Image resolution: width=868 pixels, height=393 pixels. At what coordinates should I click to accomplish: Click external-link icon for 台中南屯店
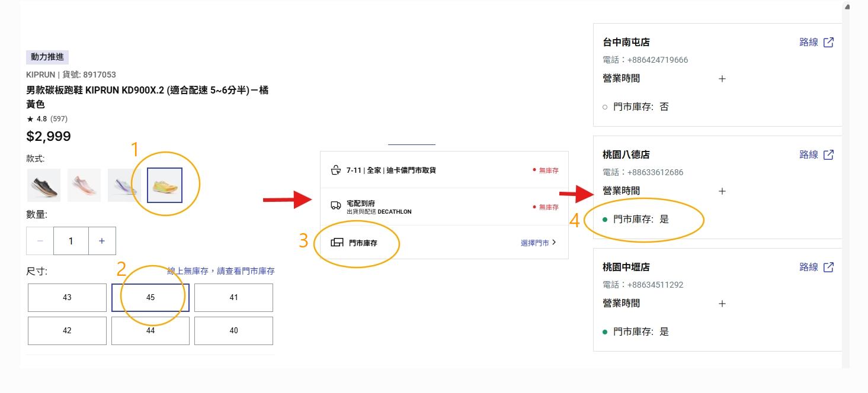pyautogui.click(x=829, y=42)
